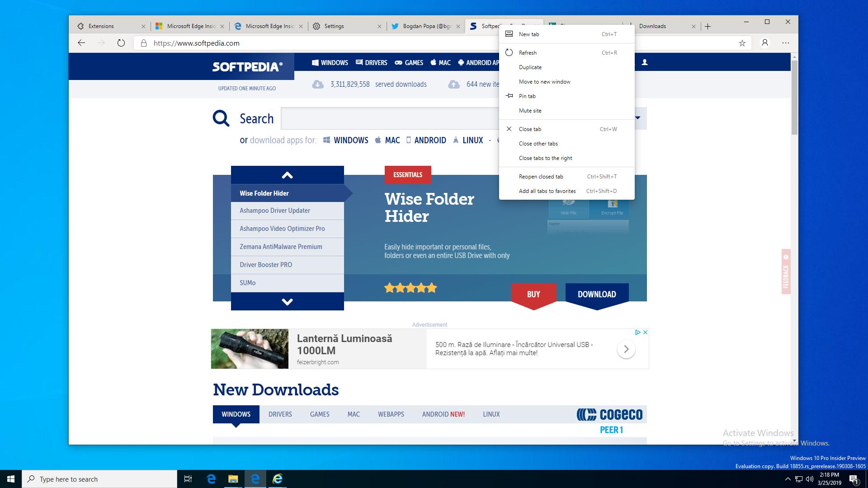This screenshot has height=488, width=868.
Task: Open the MAC nav link in header
Action: (x=440, y=62)
